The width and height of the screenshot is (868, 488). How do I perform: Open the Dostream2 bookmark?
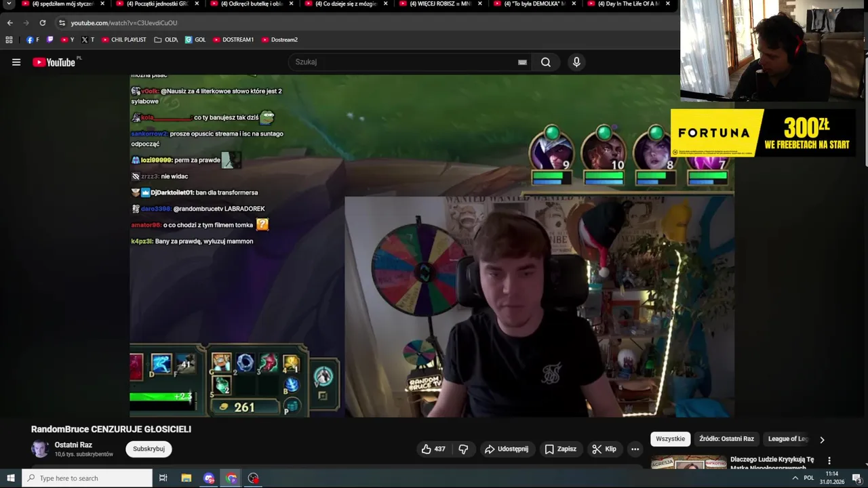[x=279, y=40]
